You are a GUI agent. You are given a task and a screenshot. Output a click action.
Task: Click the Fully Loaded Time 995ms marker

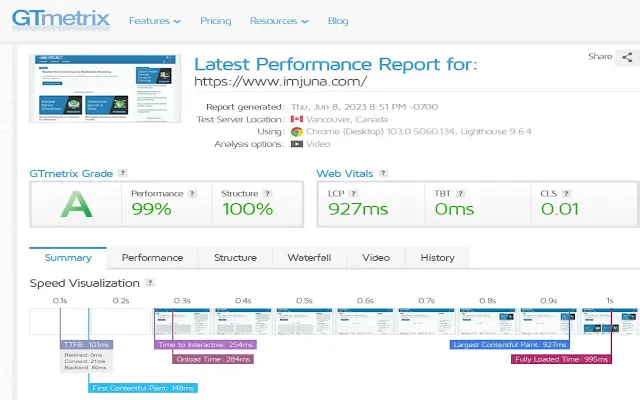point(561,359)
